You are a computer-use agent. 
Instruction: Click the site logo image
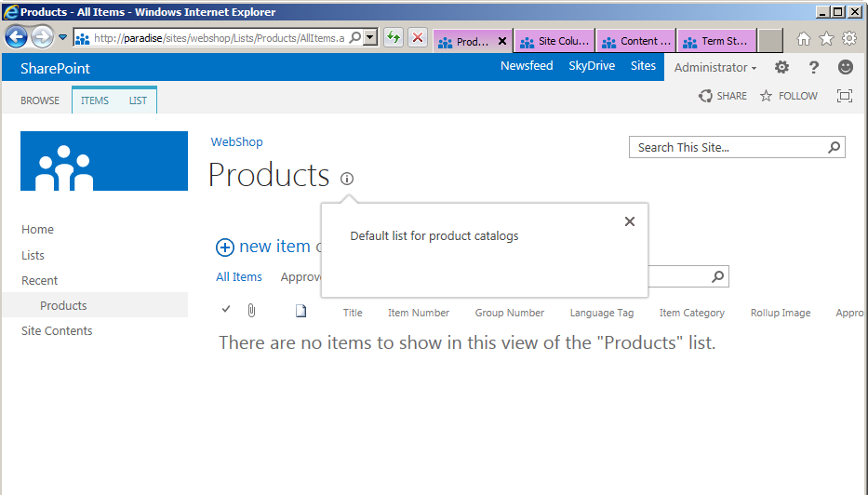pos(104,161)
